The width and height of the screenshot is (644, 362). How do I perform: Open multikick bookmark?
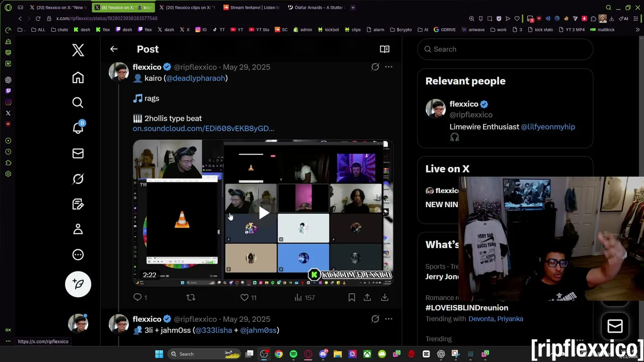602,30
